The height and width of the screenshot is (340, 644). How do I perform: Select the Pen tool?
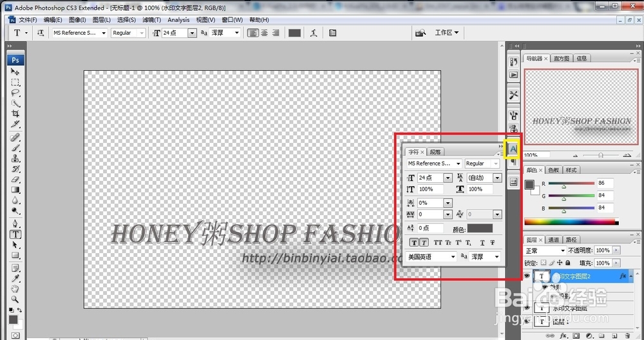pos(15,224)
